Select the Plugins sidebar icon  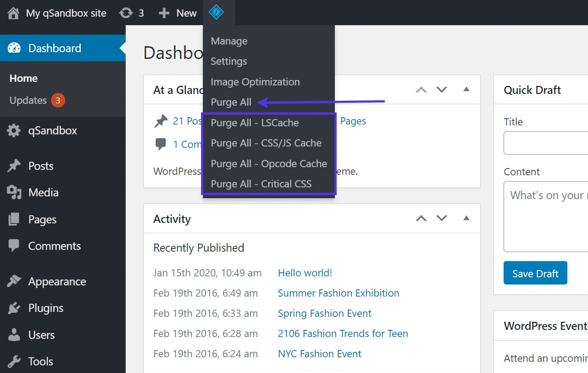click(15, 308)
